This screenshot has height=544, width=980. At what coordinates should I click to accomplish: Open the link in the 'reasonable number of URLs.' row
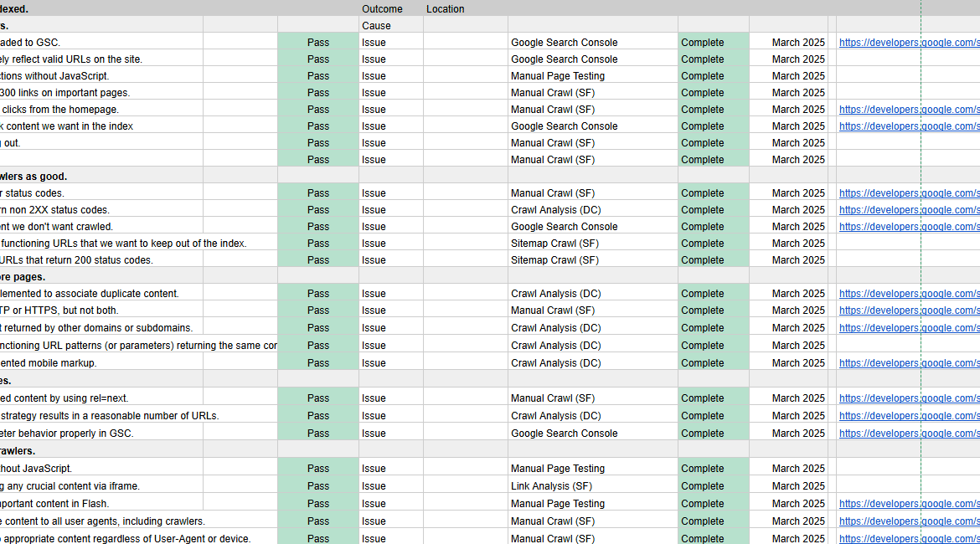point(910,415)
